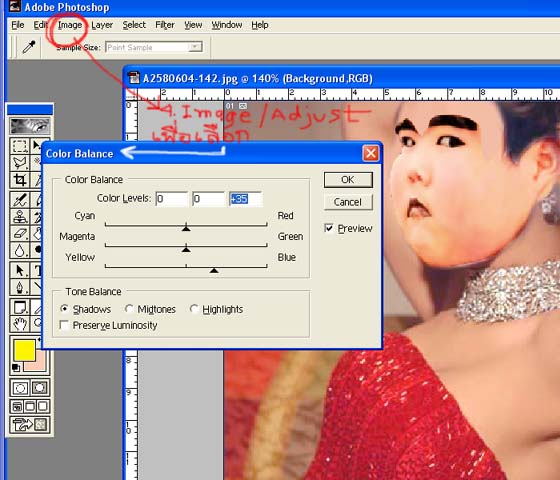Viewport: 560px width, 480px height.
Task: Click Jump to ImageReady icon
Action: 30,425
